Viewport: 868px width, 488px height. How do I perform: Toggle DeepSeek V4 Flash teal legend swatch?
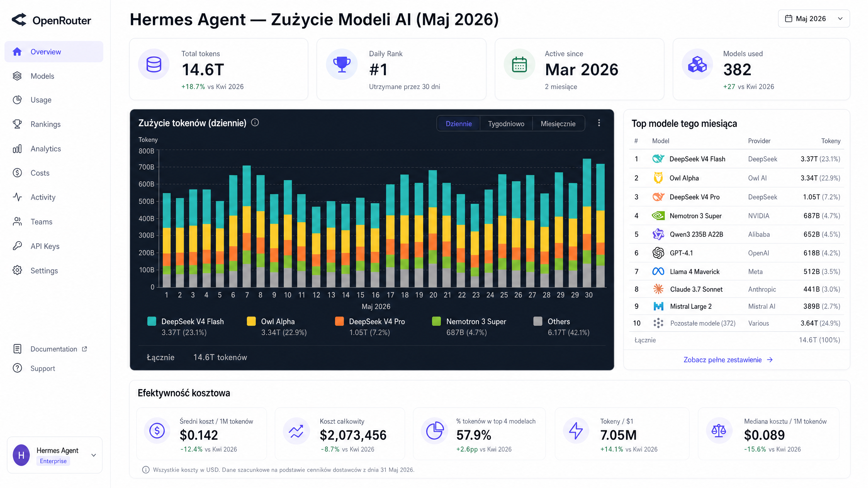click(152, 321)
